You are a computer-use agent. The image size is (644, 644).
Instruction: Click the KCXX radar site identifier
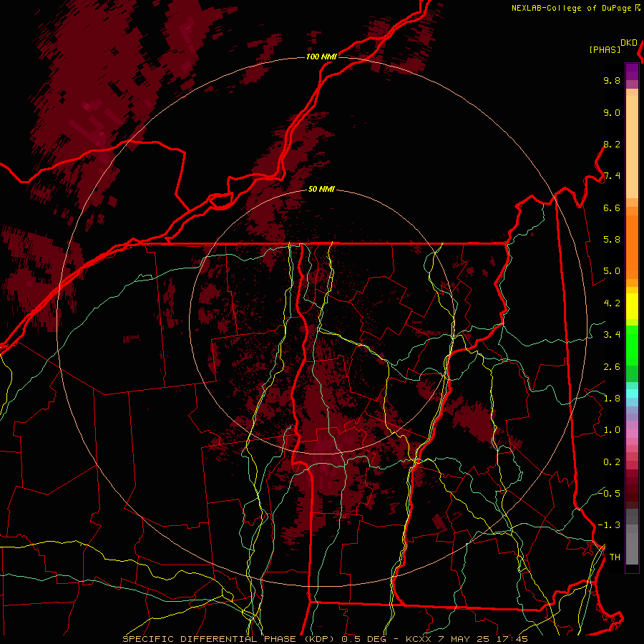[x=418, y=639]
